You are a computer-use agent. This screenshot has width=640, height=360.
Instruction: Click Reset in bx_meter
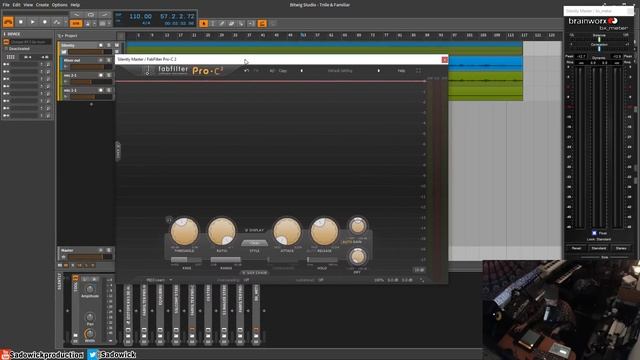(576, 248)
